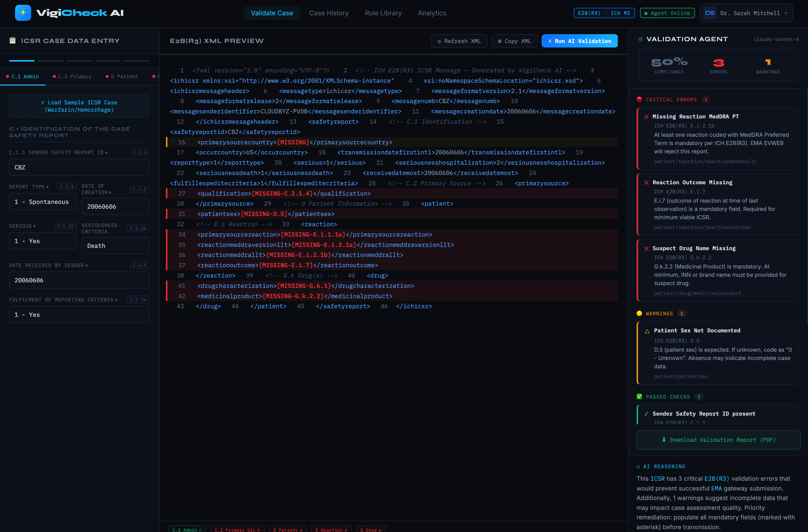Viewport: 808px width, 532px height.
Task: Select the C.1 Admin section tab
Action: click(23, 77)
